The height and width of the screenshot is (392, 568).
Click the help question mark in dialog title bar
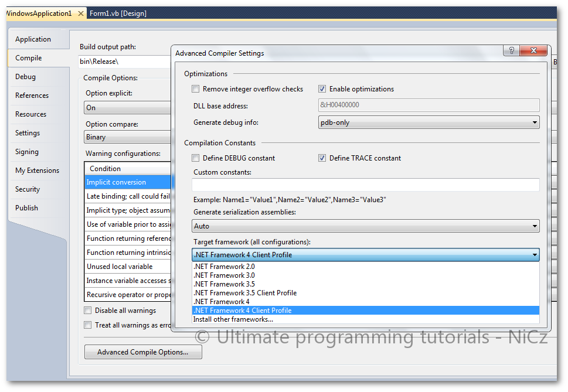511,50
